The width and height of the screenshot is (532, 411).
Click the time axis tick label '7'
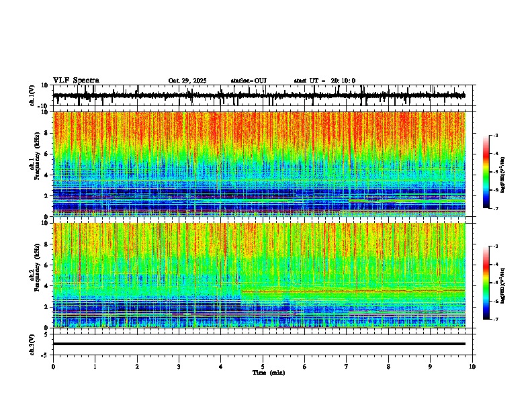coord(347,367)
